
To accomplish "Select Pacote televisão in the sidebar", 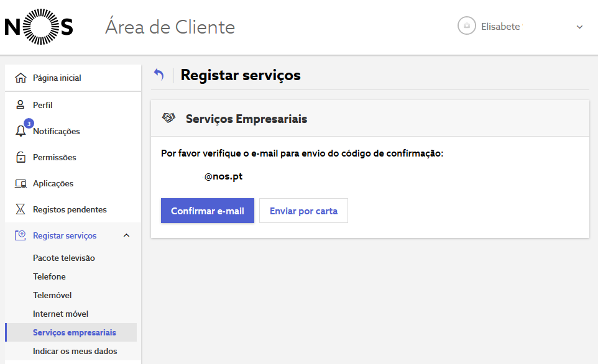I will [x=63, y=258].
